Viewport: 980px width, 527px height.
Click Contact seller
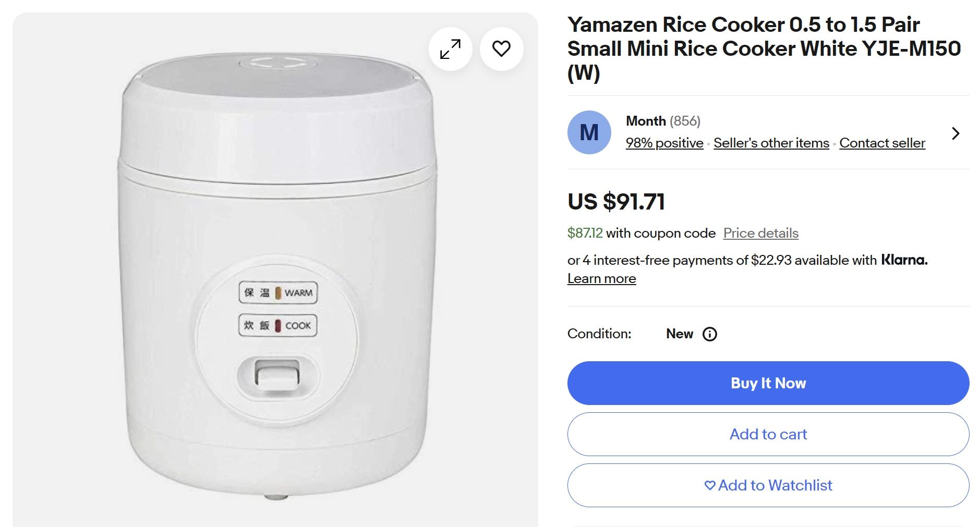(881, 142)
